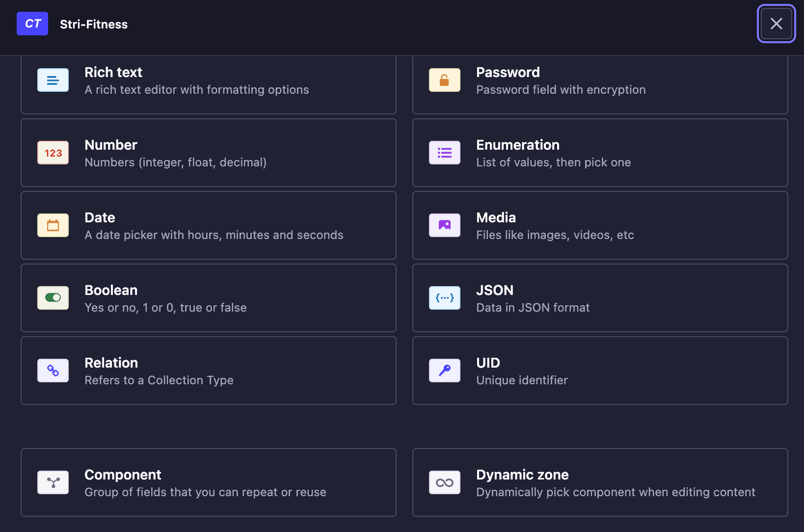Add a Dynamic zone field
This screenshot has height=532, width=804.
[x=600, y=482]
